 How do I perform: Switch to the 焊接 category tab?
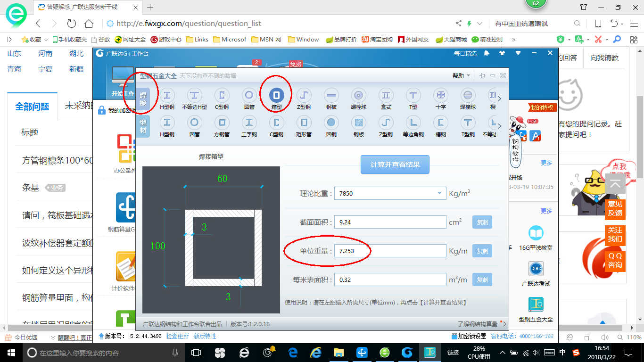(143, 99)
